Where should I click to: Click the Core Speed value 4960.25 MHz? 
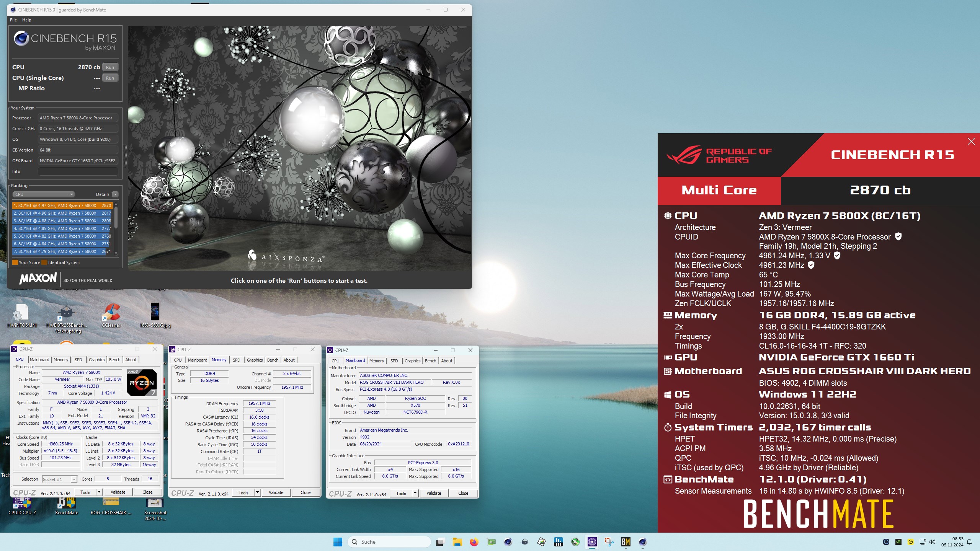(x=60, y=444)
